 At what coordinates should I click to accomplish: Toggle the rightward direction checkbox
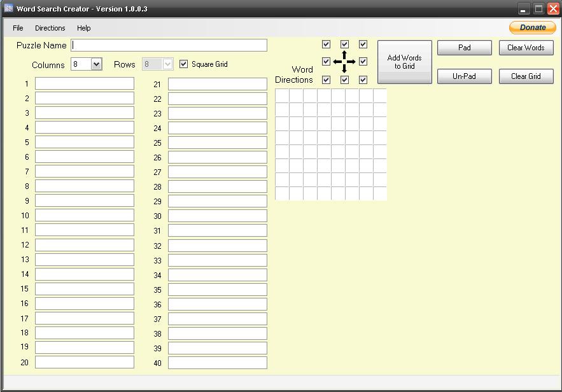pos(363,61)
